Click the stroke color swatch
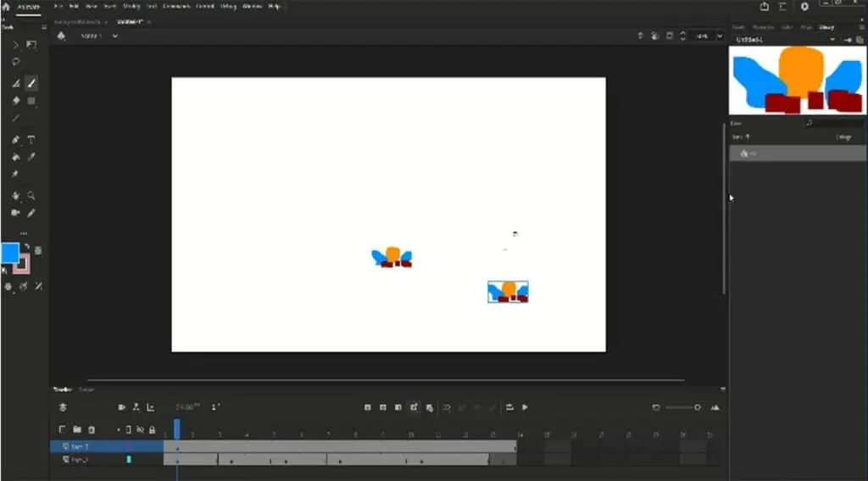Viewport: 868px width, 481px height. tap(21, 264)
